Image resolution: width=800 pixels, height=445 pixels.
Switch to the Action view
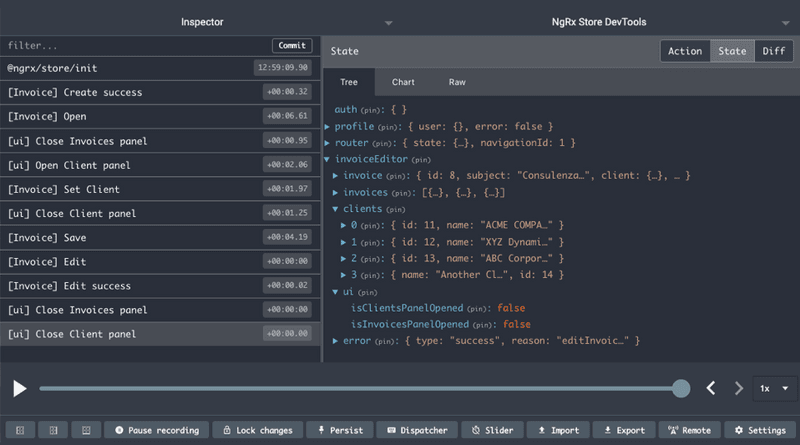pos(685,51)
